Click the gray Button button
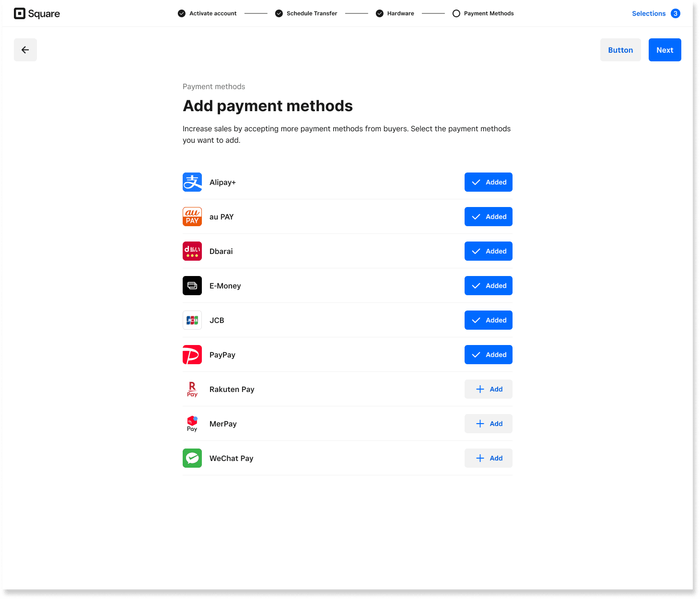This screenshot has width=700, height=599. [x=620, y=50]
